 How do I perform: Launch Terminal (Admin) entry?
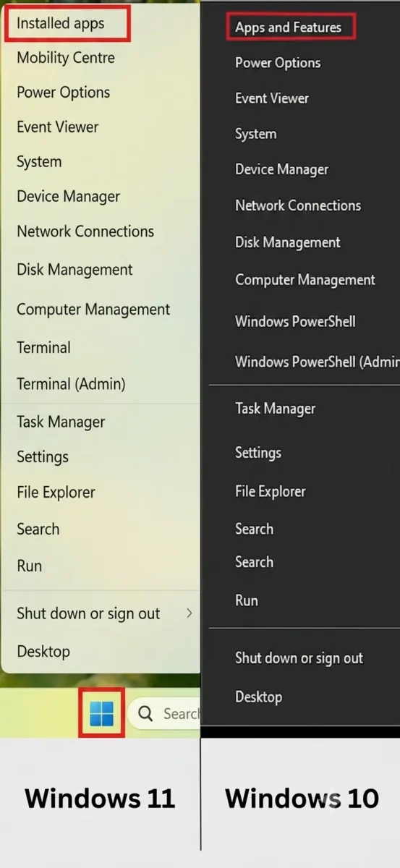(71, 384)
